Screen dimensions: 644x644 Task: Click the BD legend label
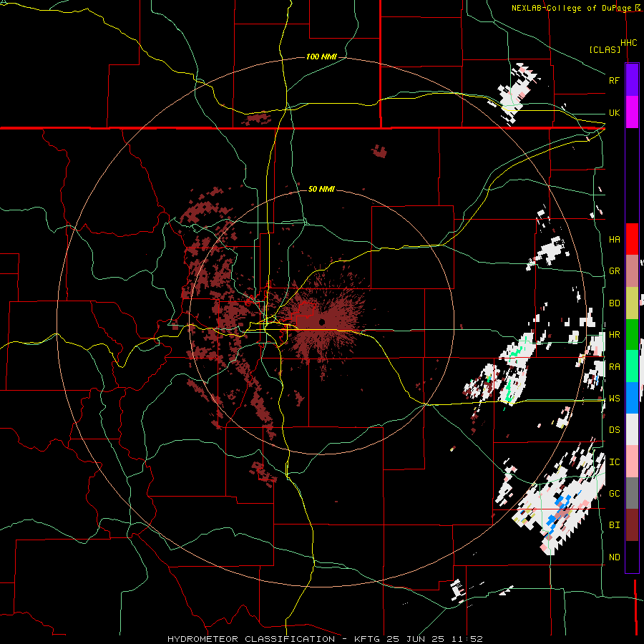[614, 303]
